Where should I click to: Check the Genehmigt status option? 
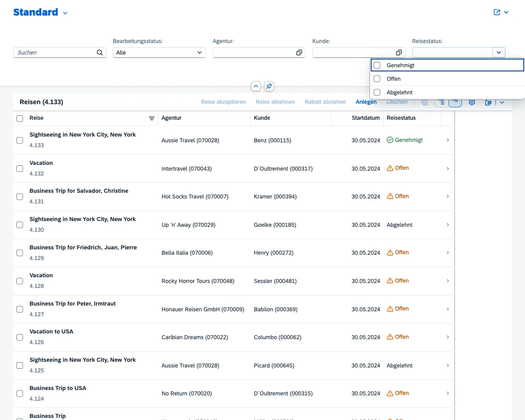click(377, 65)
